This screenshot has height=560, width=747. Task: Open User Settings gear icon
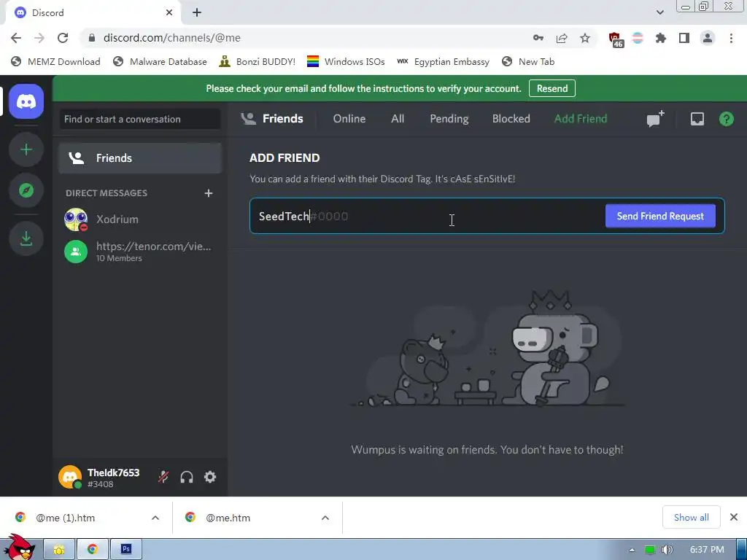pos(210,477)
